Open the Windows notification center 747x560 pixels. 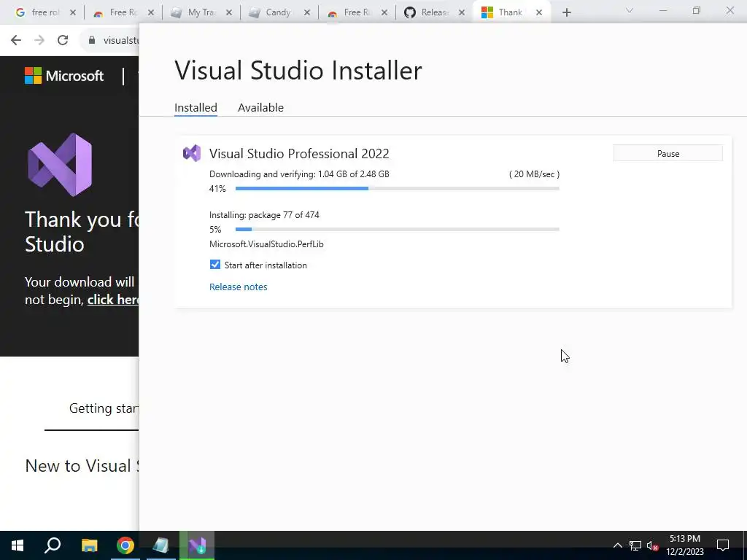tap(723, 545)
